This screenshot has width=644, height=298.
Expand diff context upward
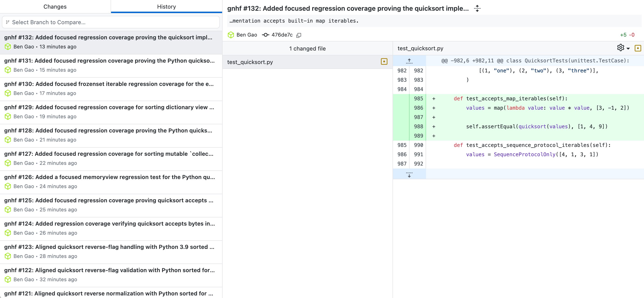(x=409, y=61)
